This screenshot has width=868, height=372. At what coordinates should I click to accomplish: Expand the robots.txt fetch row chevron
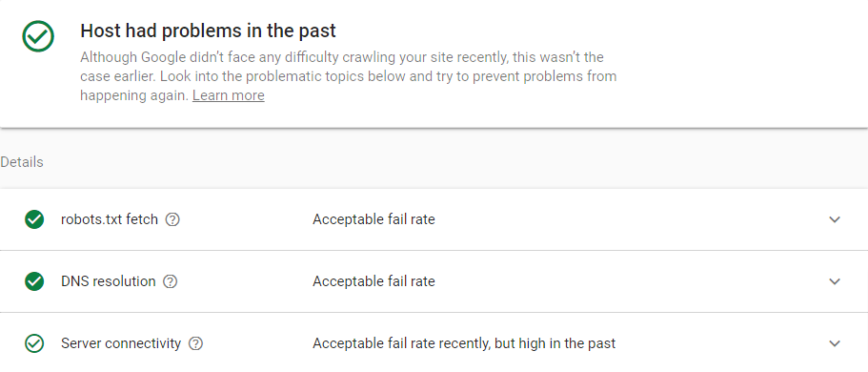835,219
